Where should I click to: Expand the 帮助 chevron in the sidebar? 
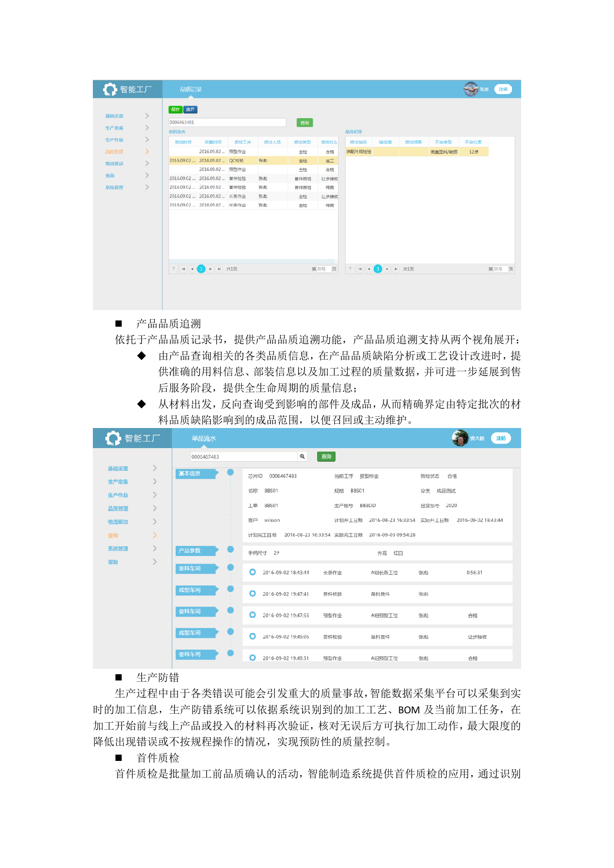pyautogui.click(x=155, y=561)
